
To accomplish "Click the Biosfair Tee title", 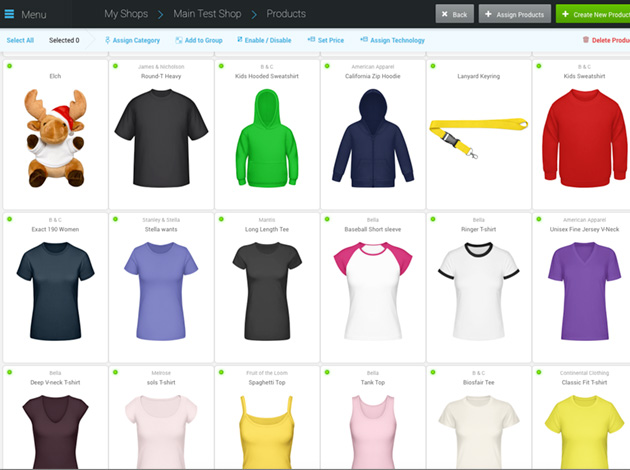I will point(479,382).
